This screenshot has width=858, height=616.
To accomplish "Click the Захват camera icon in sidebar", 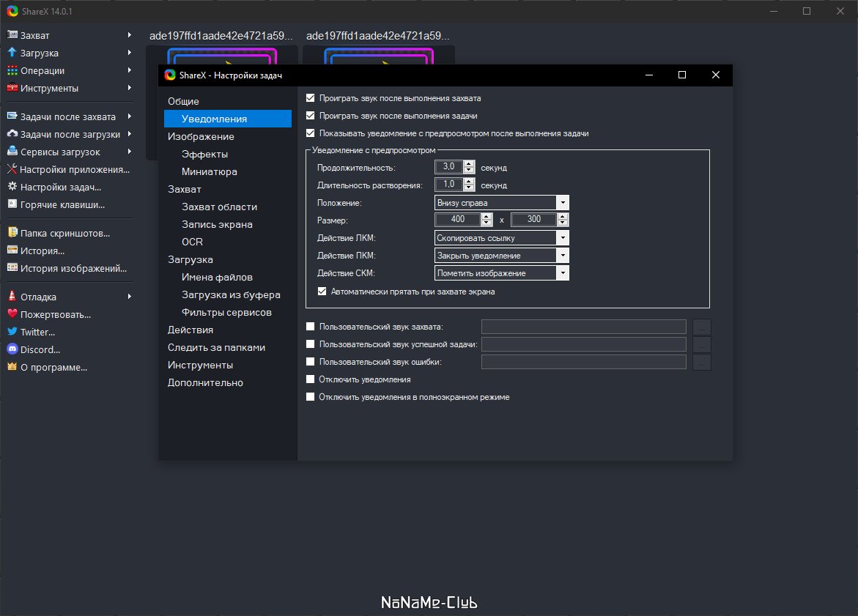I will coord(12,35).
